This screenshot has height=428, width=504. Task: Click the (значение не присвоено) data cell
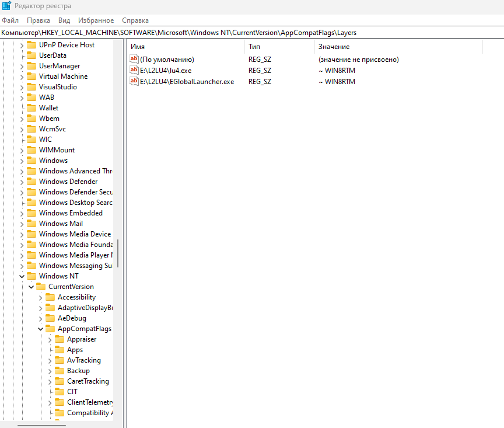click(358, 60)
